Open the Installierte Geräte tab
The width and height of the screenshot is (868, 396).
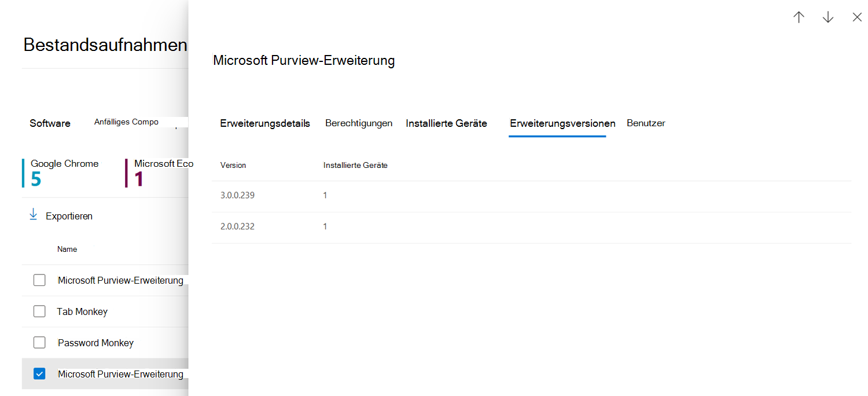(446, 123)
